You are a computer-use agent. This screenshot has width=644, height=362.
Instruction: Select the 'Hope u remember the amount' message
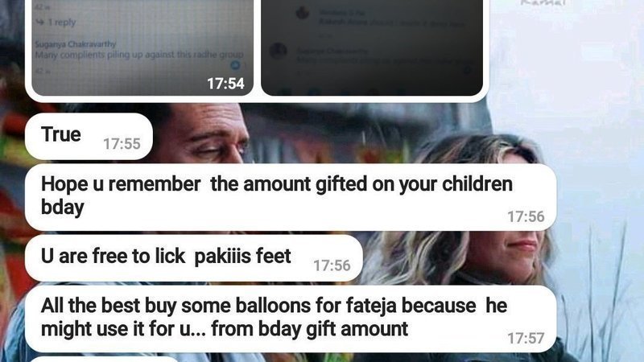pyautogui.click(x=291, y=197)
